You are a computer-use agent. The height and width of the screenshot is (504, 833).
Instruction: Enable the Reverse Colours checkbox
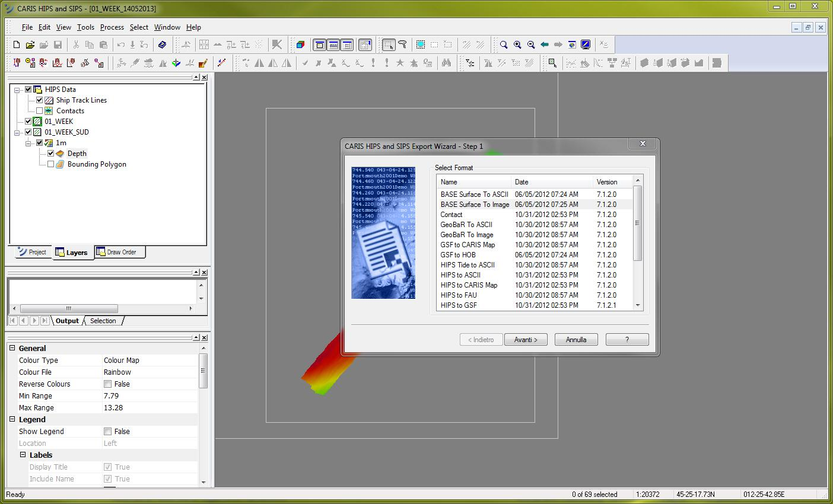[107, 384]
